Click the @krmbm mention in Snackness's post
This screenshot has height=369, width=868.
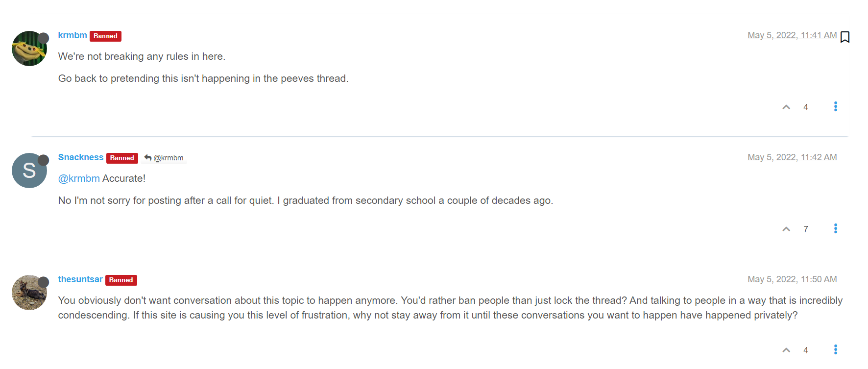[x=79, y=179]
